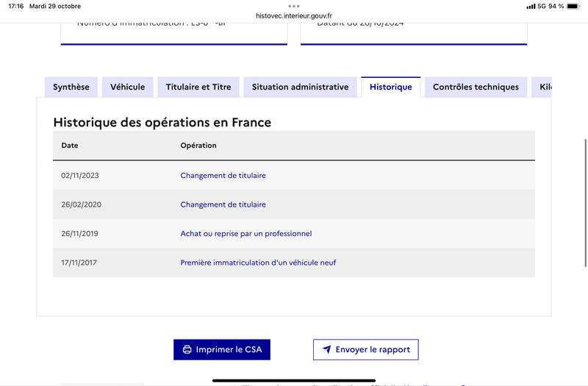Select the date 17/11/2017
This screenshot has width=588, height=386.
[x=79, y=262]
